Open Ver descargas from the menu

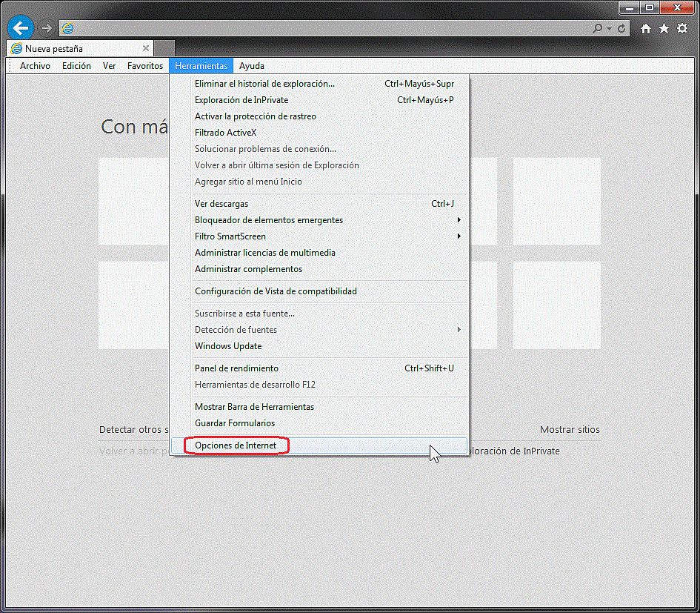tap(221, 204)
